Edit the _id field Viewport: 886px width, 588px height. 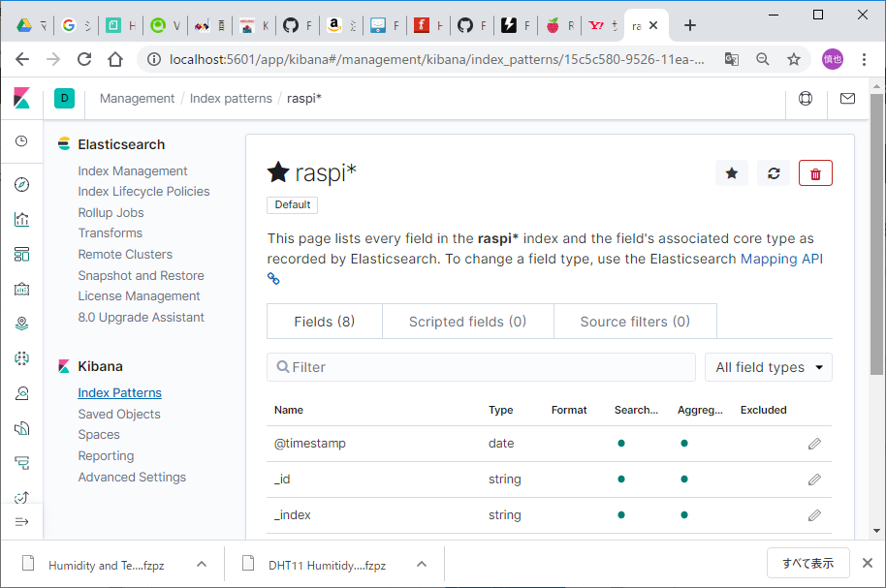814,480
